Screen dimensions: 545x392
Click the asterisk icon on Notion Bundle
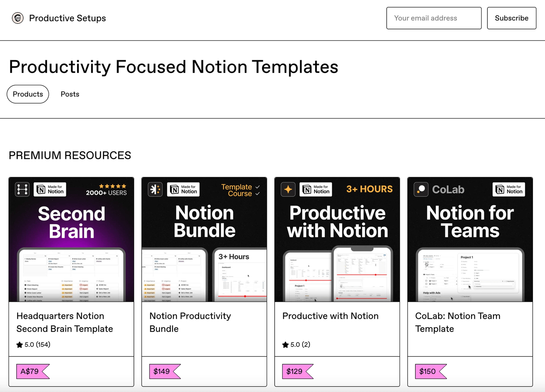point(155,189)
